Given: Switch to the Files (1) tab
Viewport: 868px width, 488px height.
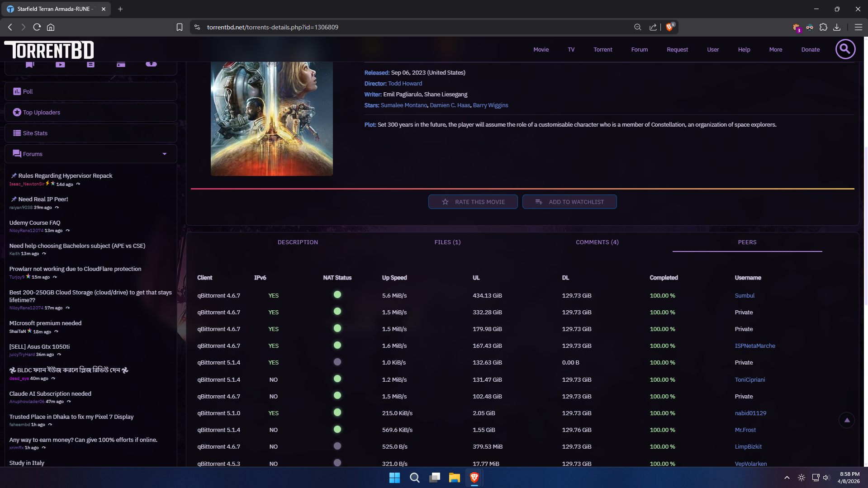Looking at the screenshot, I should 447,242.
